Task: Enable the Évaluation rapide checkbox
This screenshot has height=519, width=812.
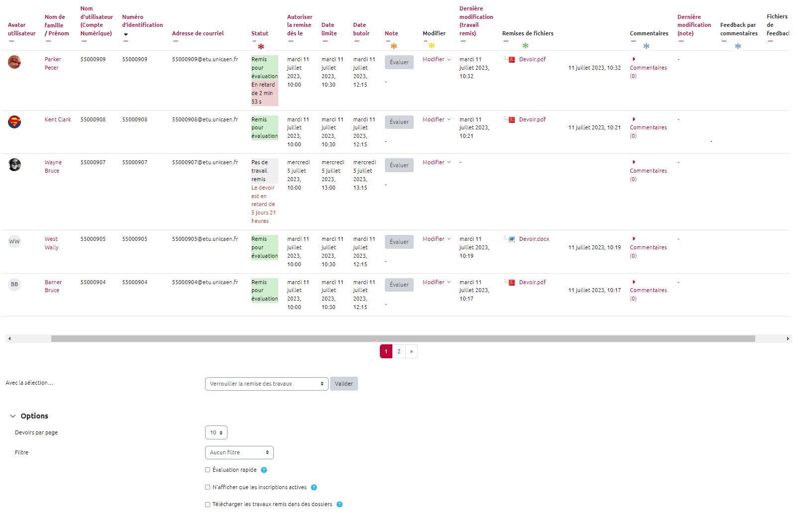Action: pyautogui.click(x=208, y=470)
